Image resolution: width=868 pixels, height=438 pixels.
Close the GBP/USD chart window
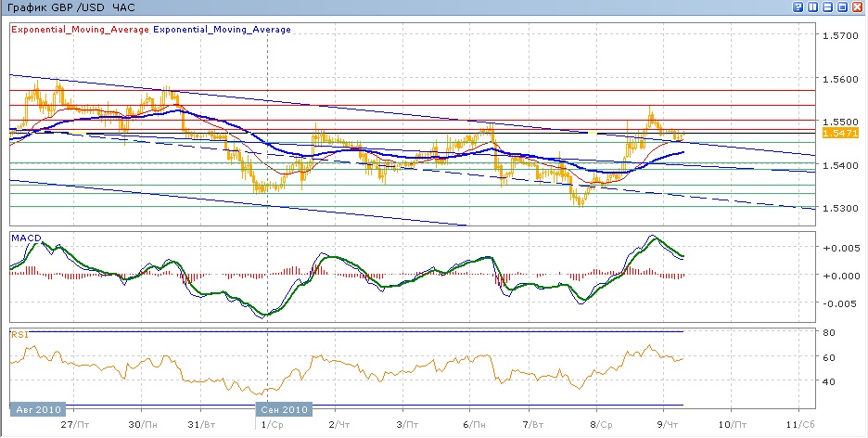pyautogui.click(x=858, y=7)
